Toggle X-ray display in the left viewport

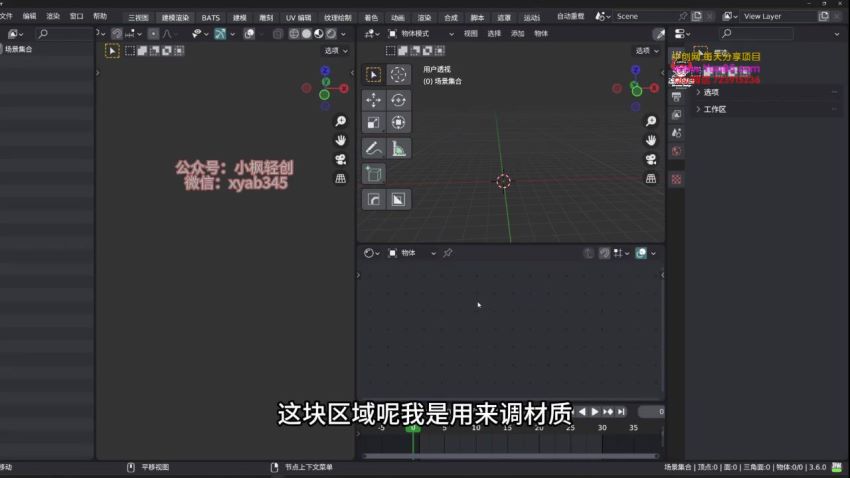(x=277, y=33)
